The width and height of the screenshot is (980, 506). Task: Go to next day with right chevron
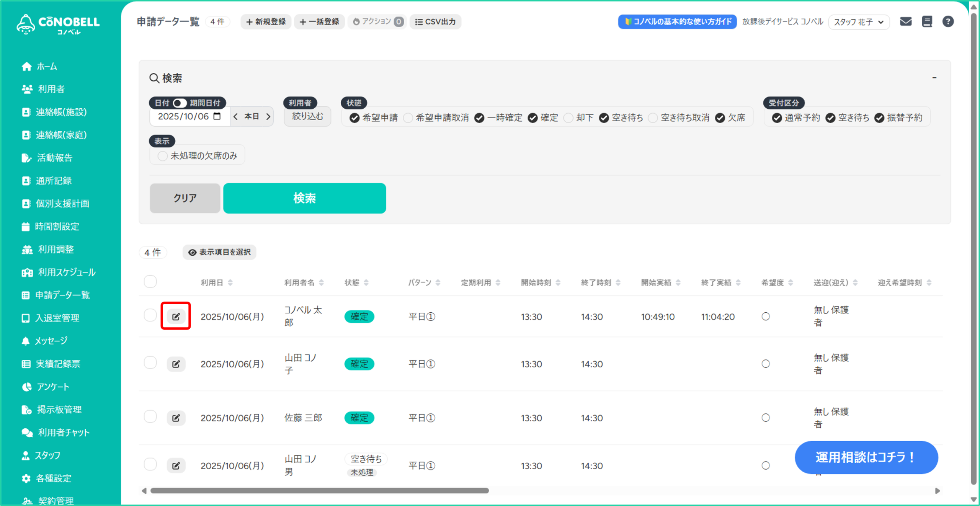(x=268, y=116)
